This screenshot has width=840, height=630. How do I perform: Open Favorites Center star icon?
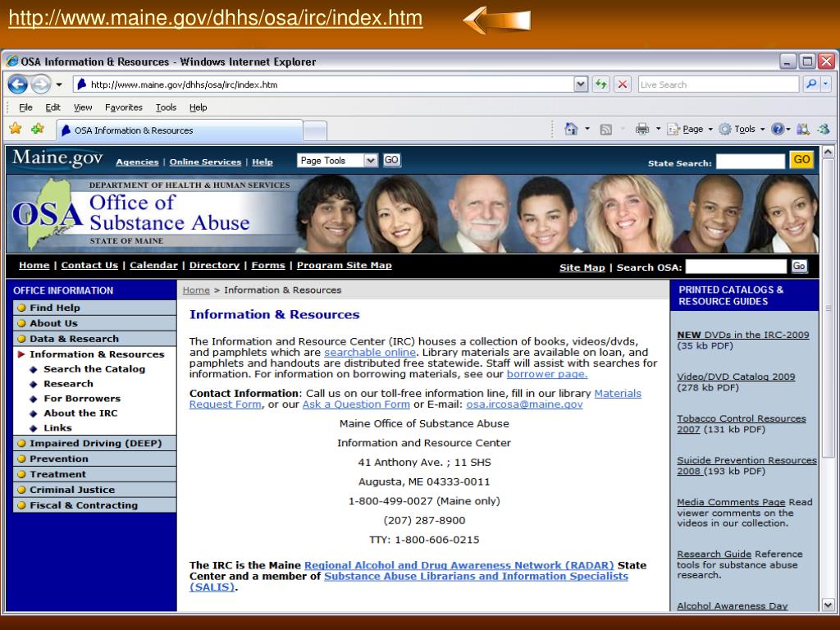pos(16,129)
